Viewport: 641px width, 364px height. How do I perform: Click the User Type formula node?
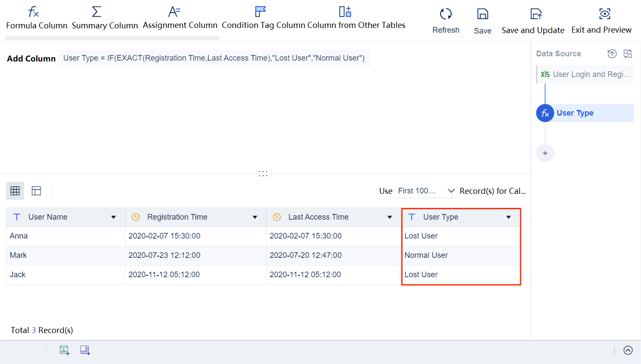(x=575, y=113)
